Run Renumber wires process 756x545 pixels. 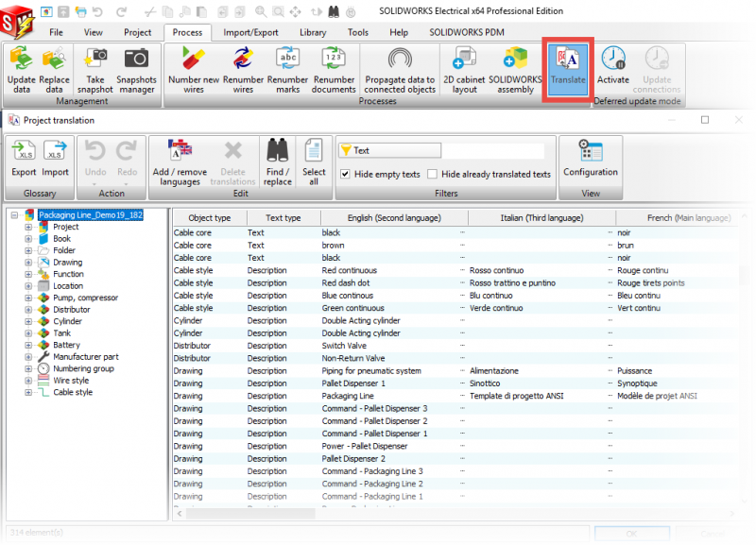pyautogui.click(x=243, y=69)
